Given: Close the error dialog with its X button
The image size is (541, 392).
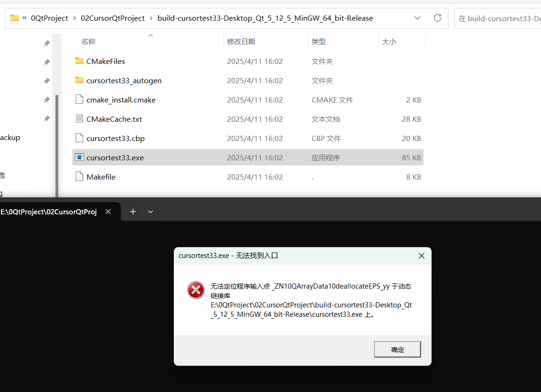Looking at the screenshot, I should tap(421, 256).
